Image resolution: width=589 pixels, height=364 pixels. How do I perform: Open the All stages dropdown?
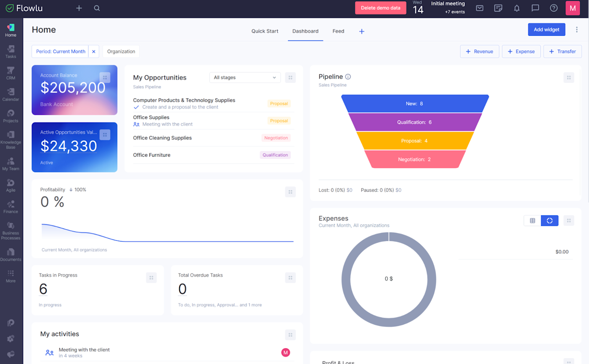point(245,77)
